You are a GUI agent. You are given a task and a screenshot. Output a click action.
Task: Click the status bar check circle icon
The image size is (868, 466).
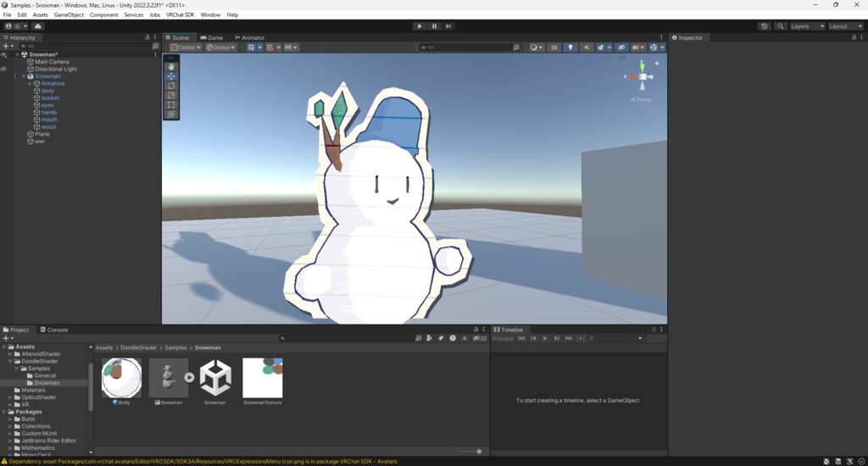[861, 461]
